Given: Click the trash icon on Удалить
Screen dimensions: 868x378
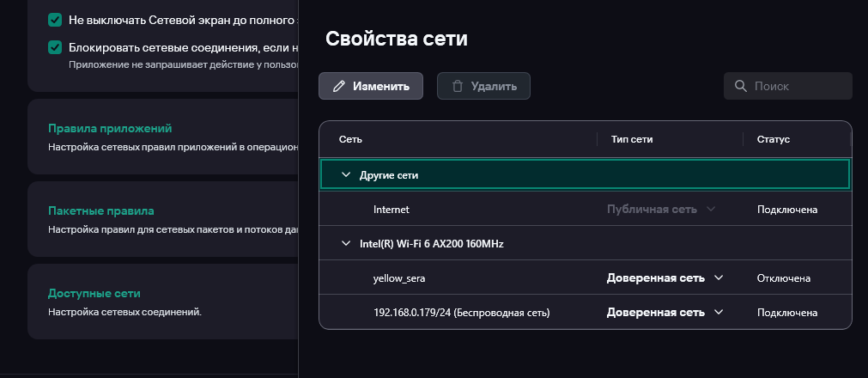Looking at the screenshot, I should click(458, 86).
